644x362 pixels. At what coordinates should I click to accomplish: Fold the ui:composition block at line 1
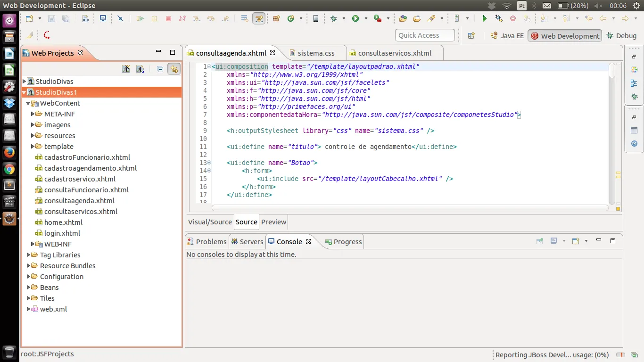[x=209, y=66]
